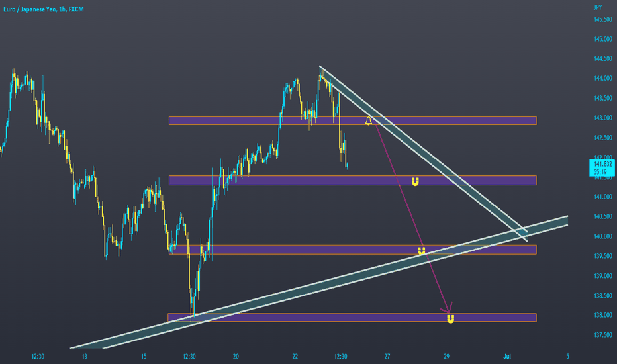The height and width of the screenshot is (364, 617).
Task: Click the 5 date label after Jul
Action: pyautogui.click(x=567, y=357)
